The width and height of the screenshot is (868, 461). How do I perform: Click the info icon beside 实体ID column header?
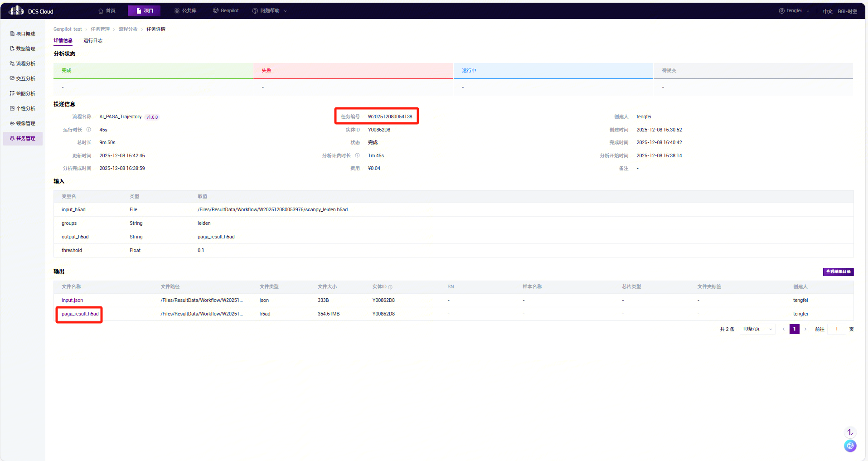pyautogui.click(x=390, y=287)
